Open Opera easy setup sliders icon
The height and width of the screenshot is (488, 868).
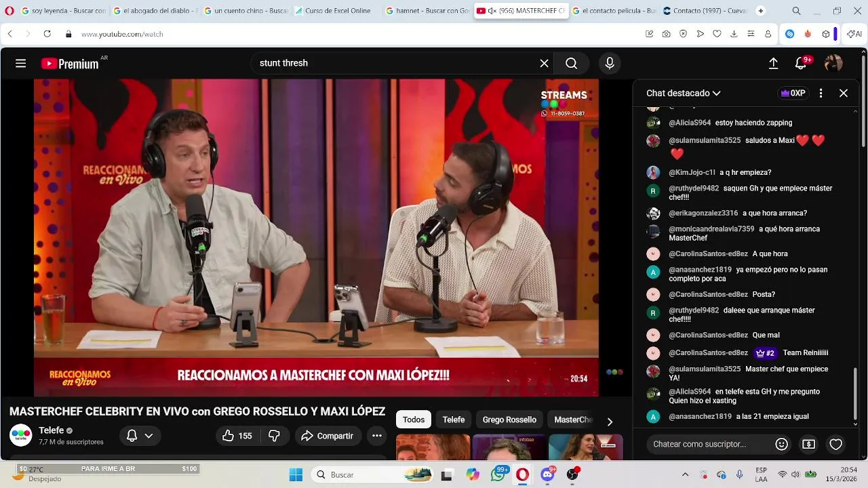(x=751, y=34)
